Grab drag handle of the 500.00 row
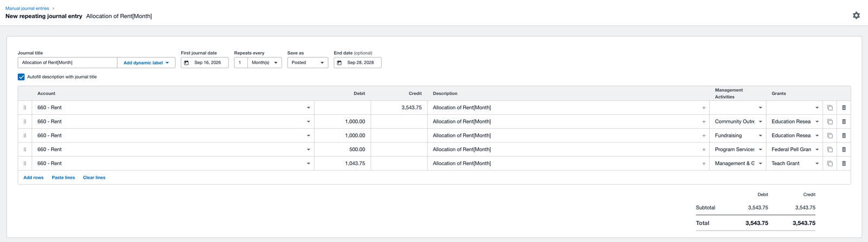This screenshot has width=868, height=242. pyautogui.click(x=25, y=149)
